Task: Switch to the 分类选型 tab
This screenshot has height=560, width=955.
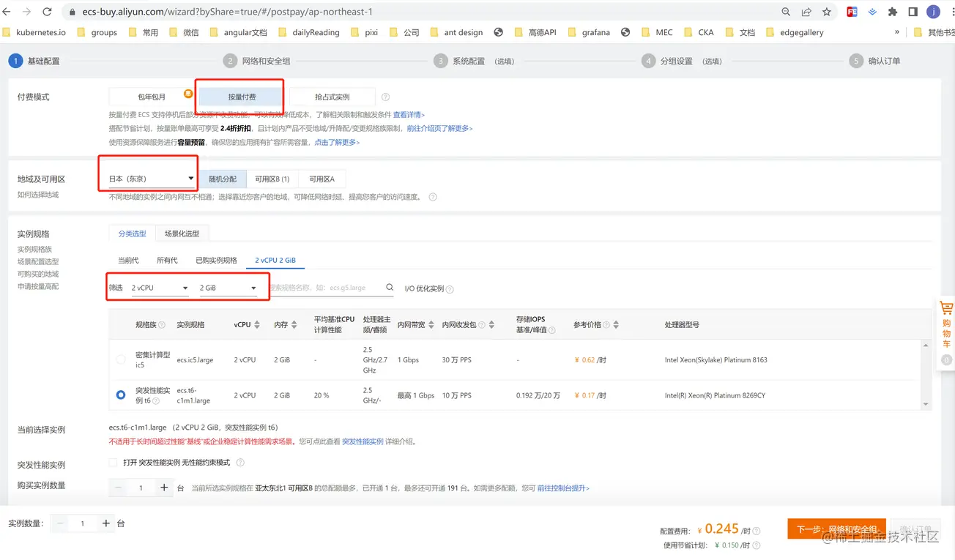Action: (x=133, y=234)
